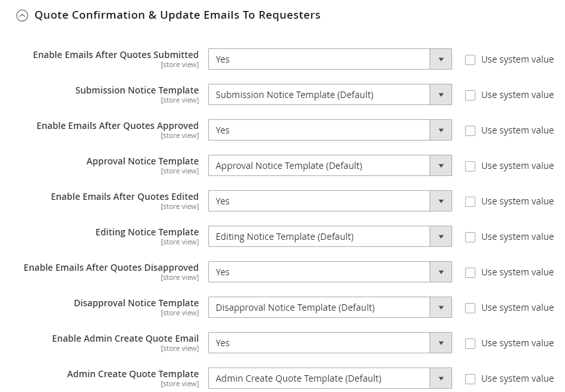Check system value for Editing Notice Template
The height and width of the screenshot is (392, 565).
(470, 237)
